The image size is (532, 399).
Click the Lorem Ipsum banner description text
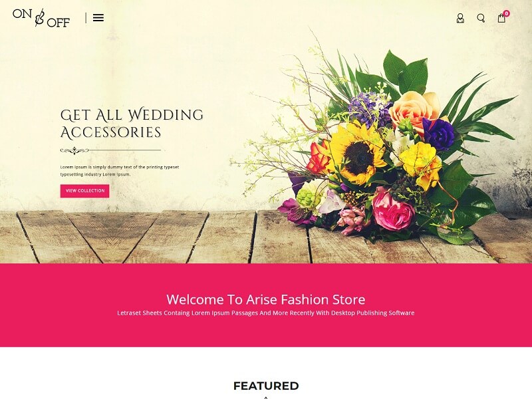(120, 171)
